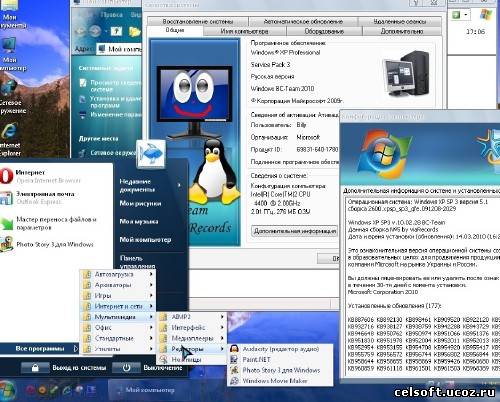Open the Сетевое окружение desktop icon
The height and width of the screenshot is (402, 500).
10,97
